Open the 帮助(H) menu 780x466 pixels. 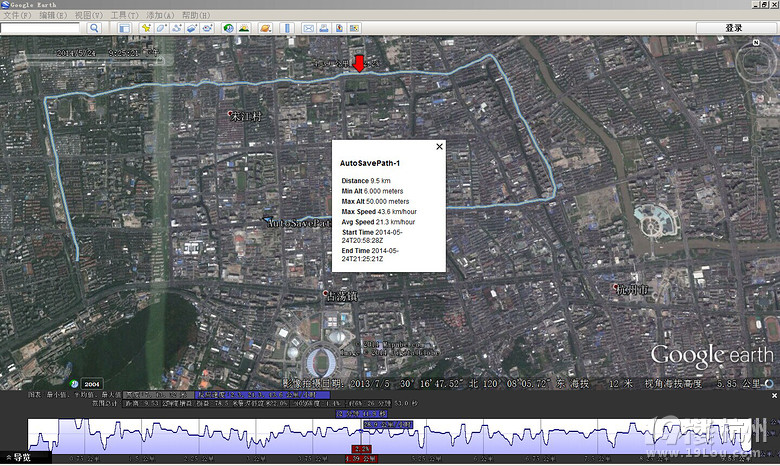[x=196, y=15]
